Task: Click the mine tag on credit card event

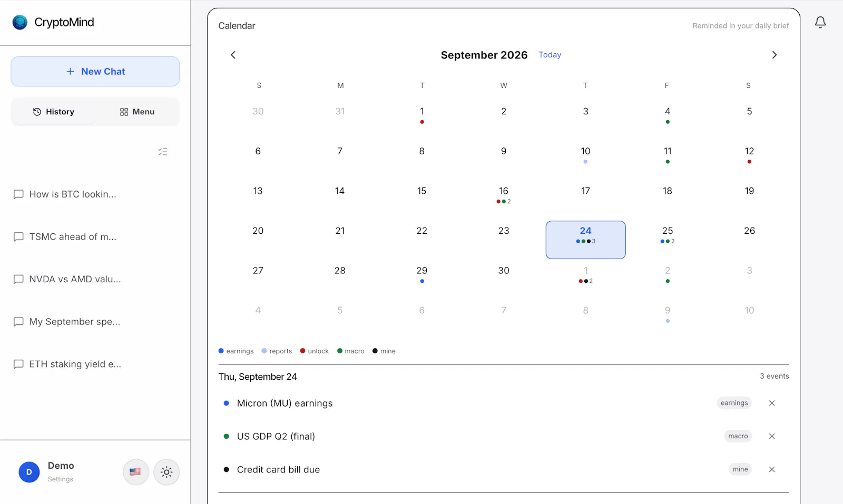Action: click(740, 469)
